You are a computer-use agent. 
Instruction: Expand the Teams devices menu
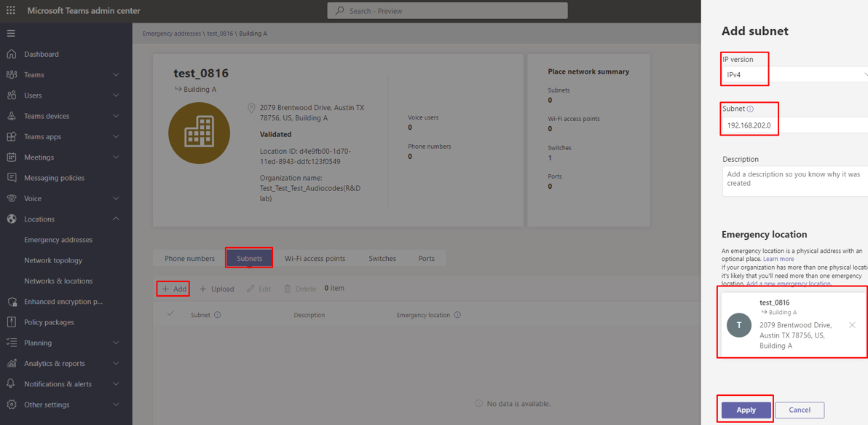point(116,116)
